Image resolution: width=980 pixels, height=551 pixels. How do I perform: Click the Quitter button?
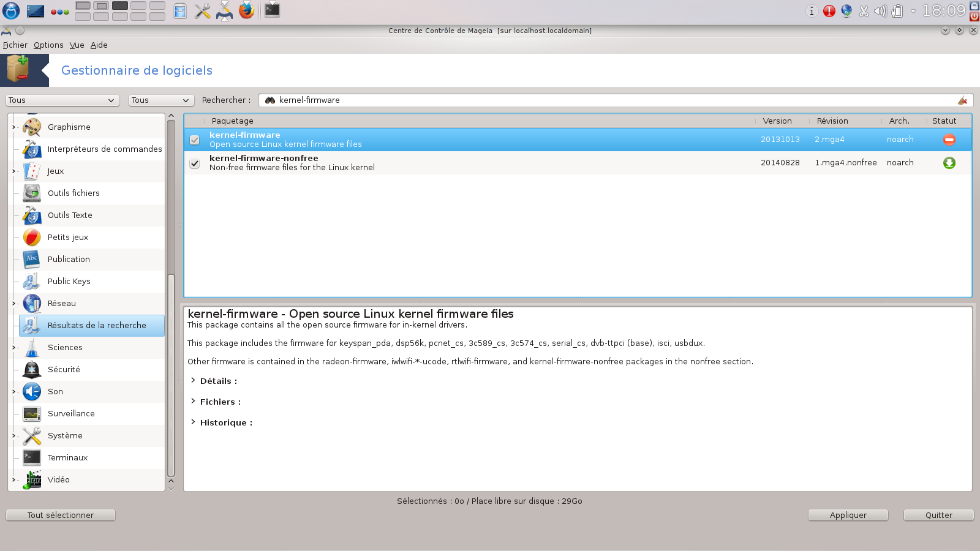coord(939,515)
